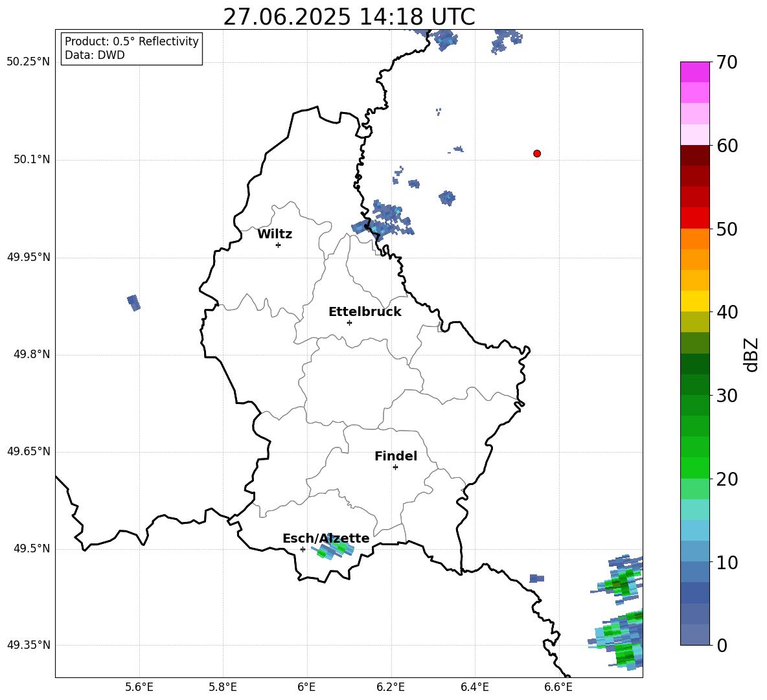Viewport: 767px width, 700px height.
Task: Click the 49.65°N latitude label
Action: 29,451
